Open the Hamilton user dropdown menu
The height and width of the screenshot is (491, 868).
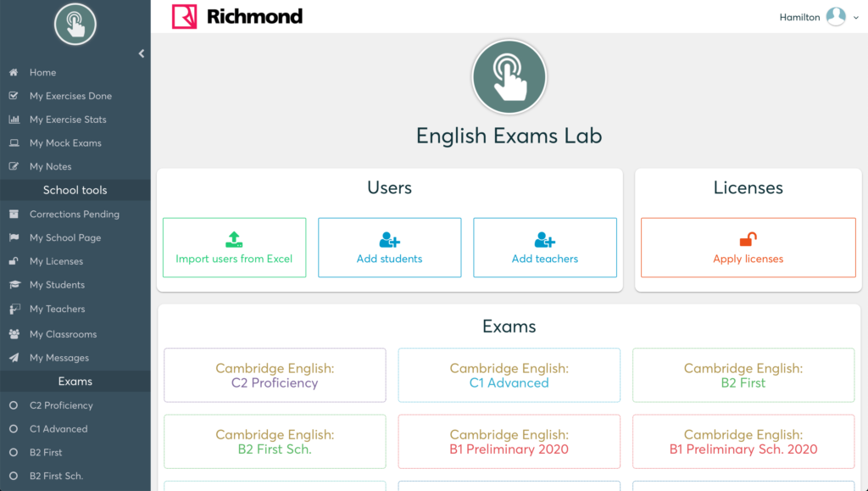[856, 18]
